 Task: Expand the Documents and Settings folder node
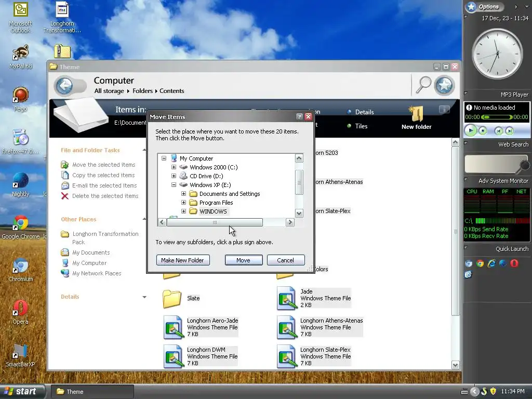(x=183, y=193)
